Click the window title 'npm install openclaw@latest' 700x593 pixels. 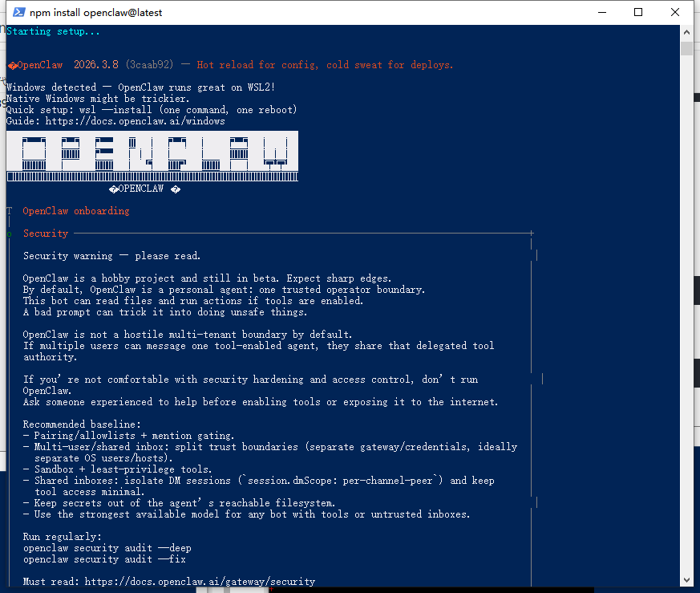pos(95,13)
